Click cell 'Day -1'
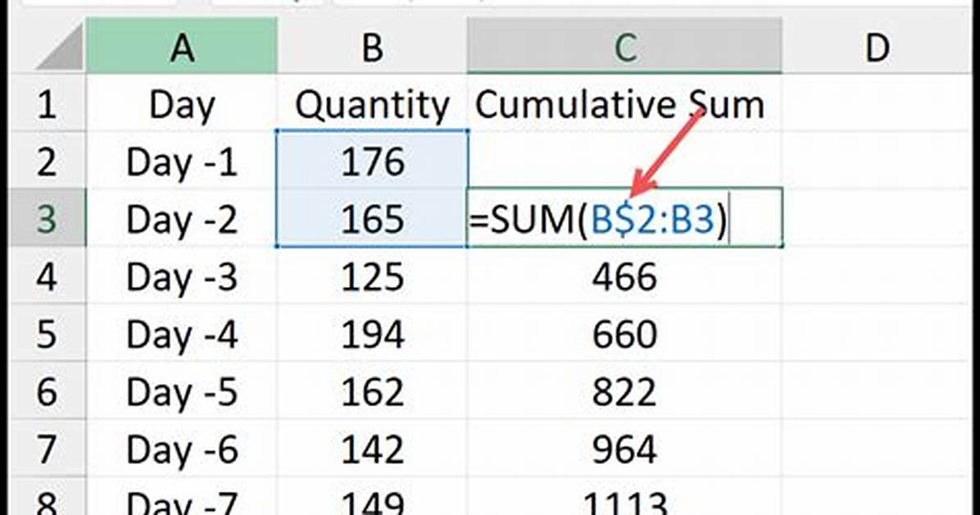This screenshot has height=515, width=980. pyautogui.click(x=182, y=160)
